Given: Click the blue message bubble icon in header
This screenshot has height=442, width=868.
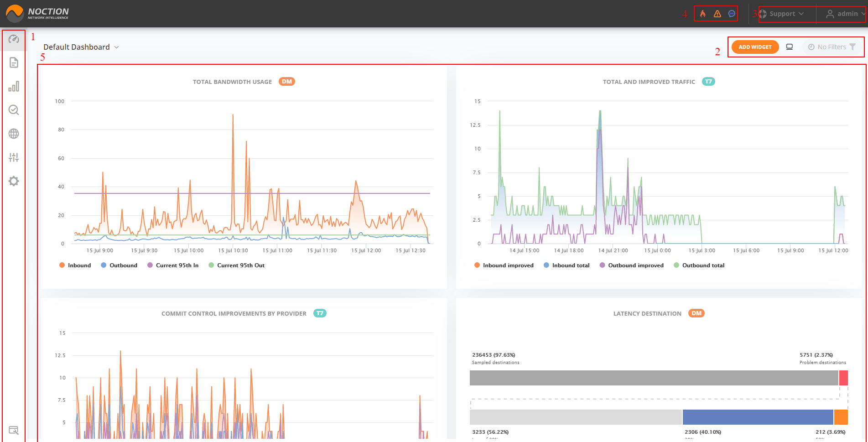Looking at the screenshot, I should 732,14.
